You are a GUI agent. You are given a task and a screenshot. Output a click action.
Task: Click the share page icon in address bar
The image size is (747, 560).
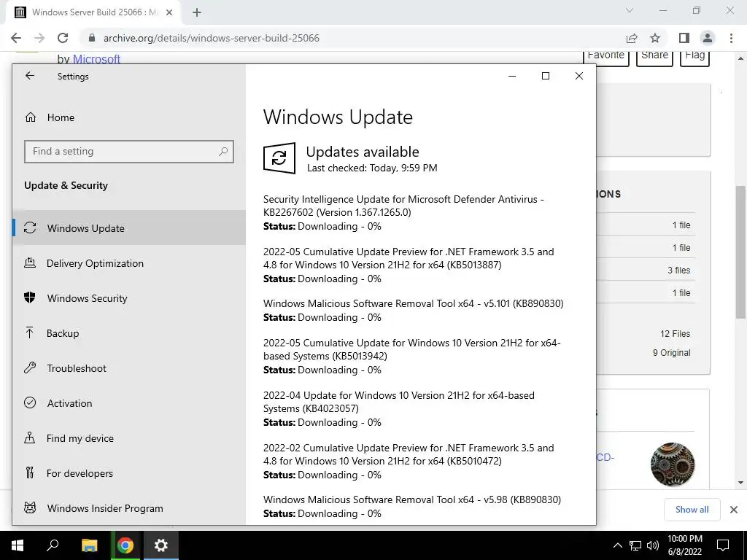pos(632,38)
